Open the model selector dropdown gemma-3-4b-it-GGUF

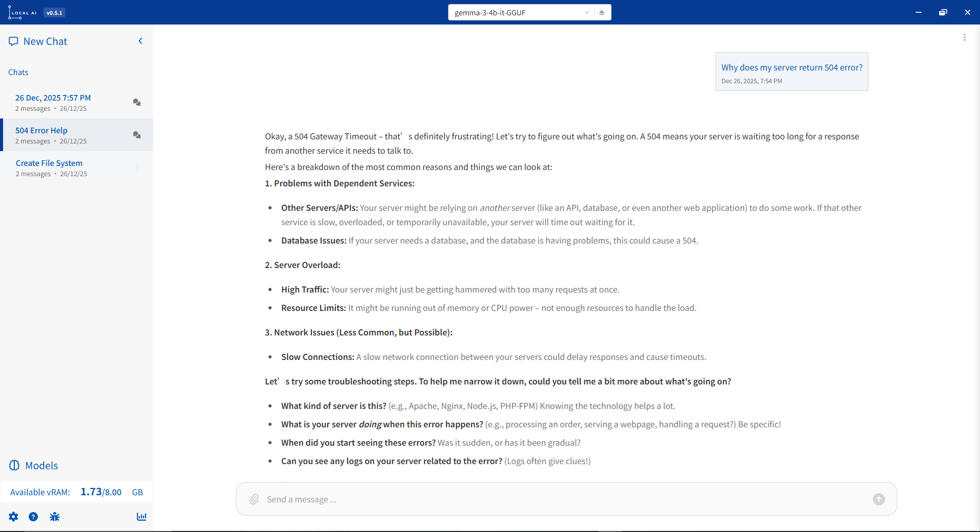coord(521,12)
